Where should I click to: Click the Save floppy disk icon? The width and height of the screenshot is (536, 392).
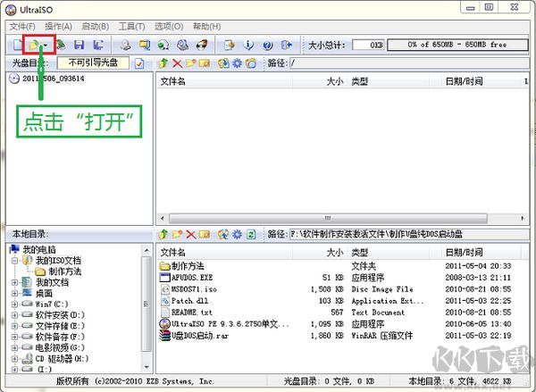(80, 45)
